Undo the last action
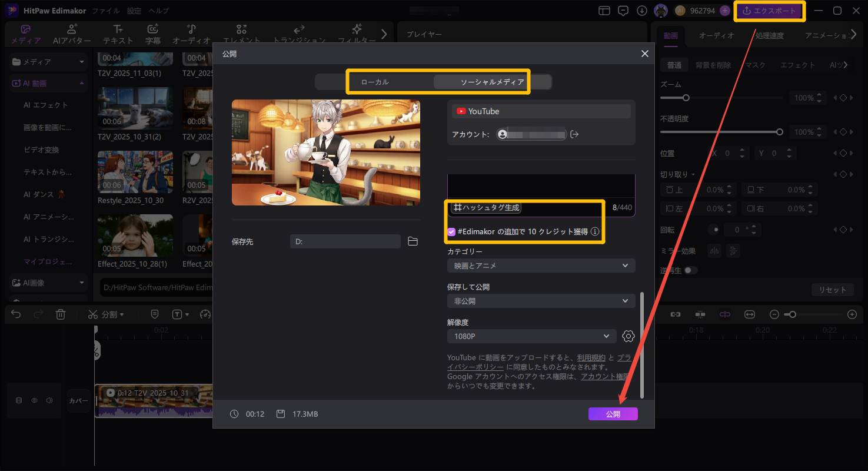 pos(15,314)
